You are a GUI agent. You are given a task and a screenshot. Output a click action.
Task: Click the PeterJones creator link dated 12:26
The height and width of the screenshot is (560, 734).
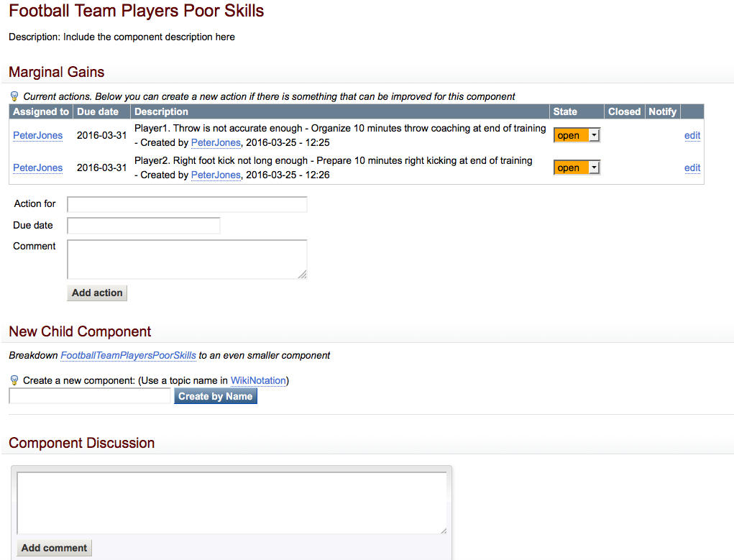[216, 175]
